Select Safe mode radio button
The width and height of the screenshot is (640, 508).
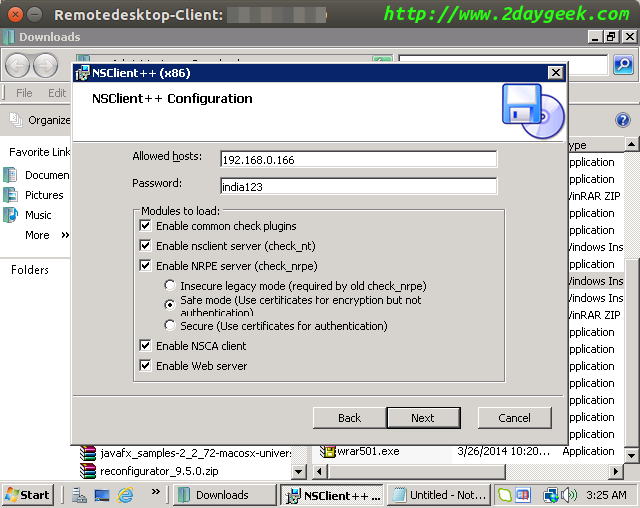tap(170, 305)
